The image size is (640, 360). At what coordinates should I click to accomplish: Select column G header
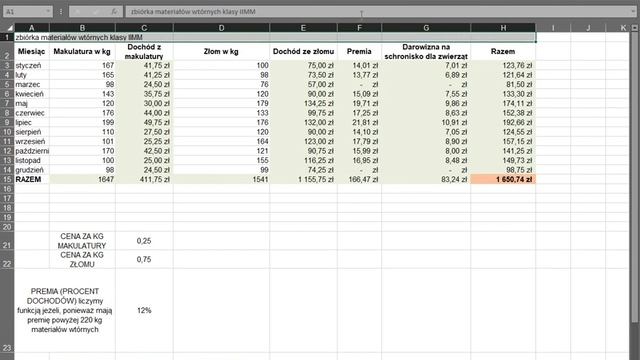tap(426, 28)
